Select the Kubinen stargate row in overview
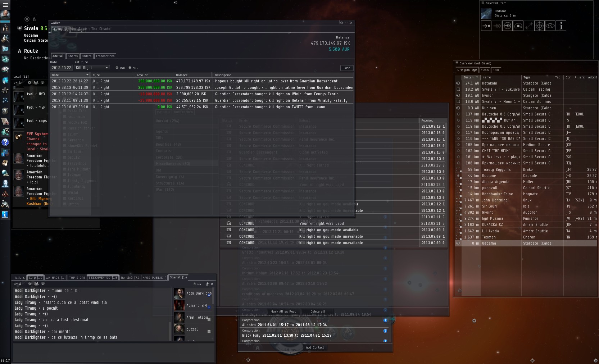The width and height of the screenshot is (599, 364). (x=526, y=108)
